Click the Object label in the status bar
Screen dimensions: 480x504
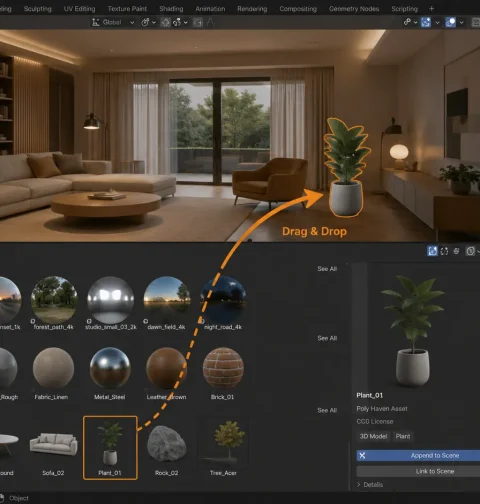(19, 498)
